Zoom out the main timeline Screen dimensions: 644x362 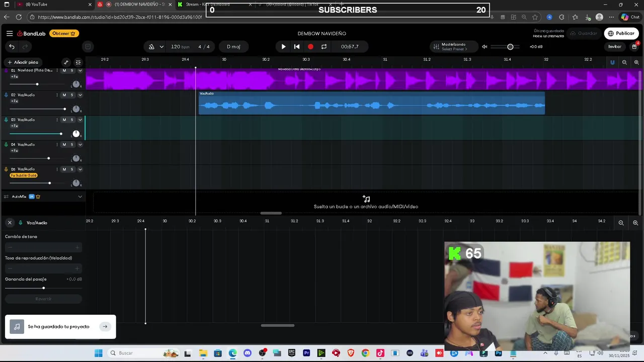point(624,62)
